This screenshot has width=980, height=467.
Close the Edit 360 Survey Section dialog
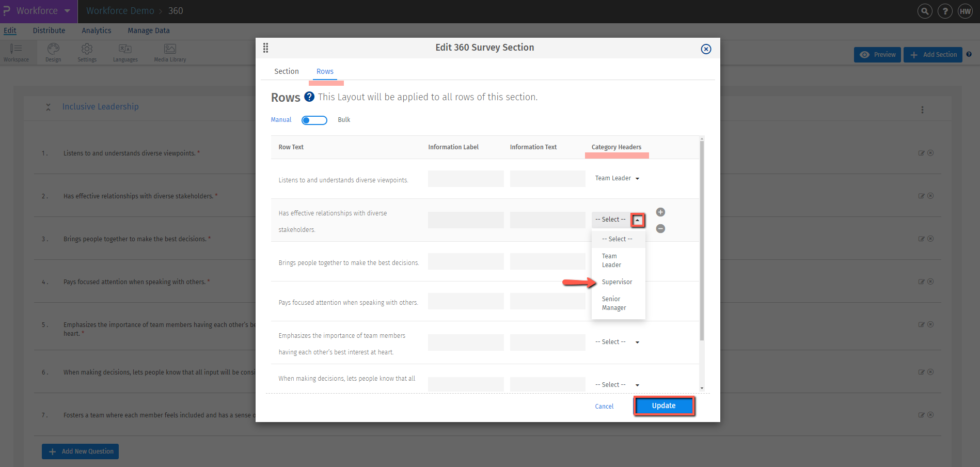(x=706, y=49)
